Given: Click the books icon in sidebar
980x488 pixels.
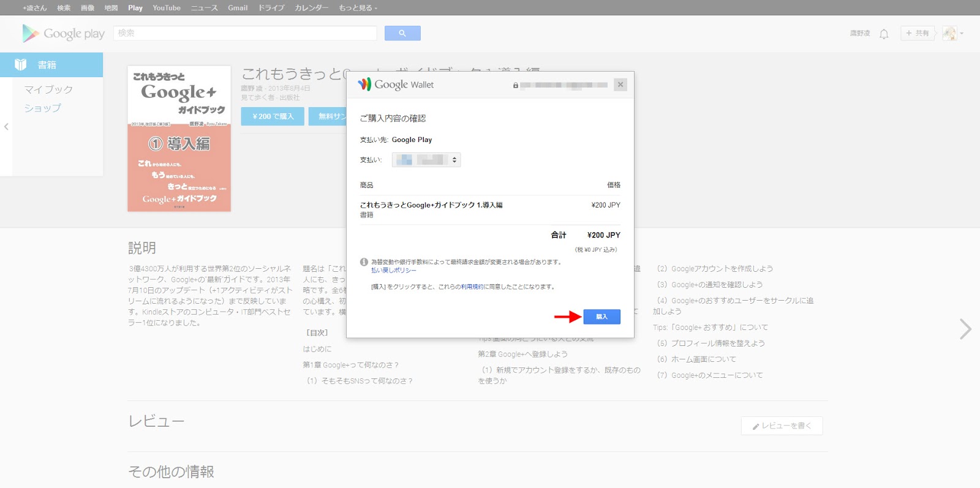Looking at the screenshot, I should (x=20, y=65).
